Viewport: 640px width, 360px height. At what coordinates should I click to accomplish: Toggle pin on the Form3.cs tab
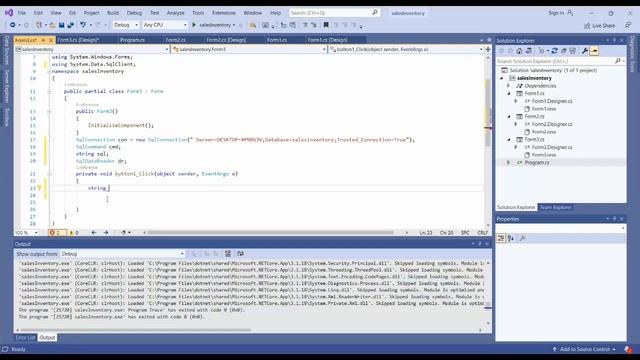(43, 40)
